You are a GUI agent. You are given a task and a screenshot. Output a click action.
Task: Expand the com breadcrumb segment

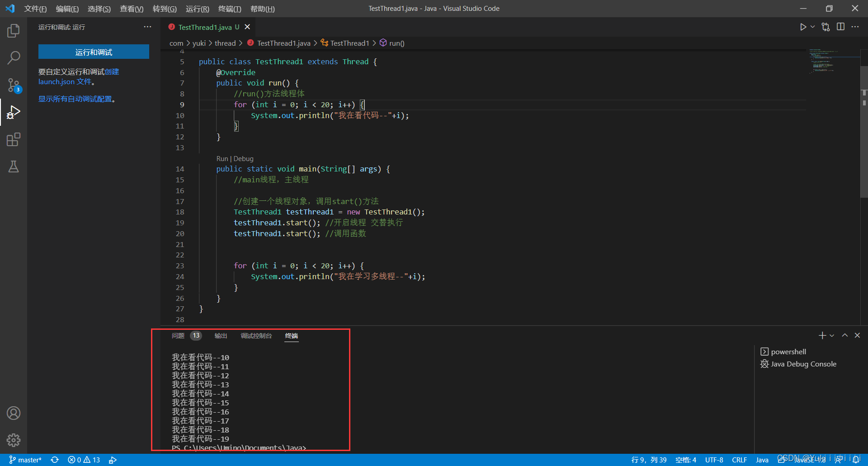(x=176, y=43)
